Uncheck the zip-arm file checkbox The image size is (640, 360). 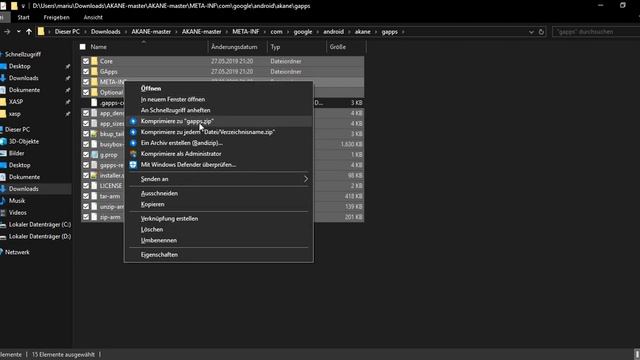(x=86, y=217)
